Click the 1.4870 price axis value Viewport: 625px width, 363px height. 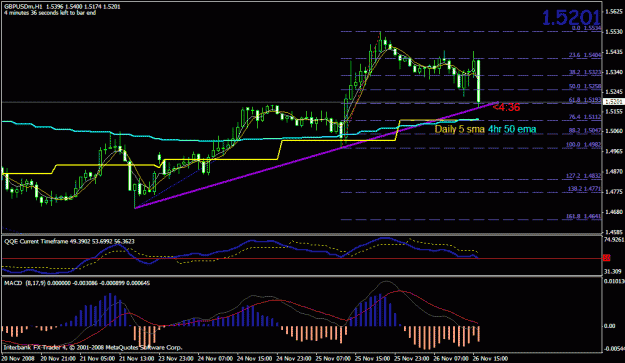point(614,172)
